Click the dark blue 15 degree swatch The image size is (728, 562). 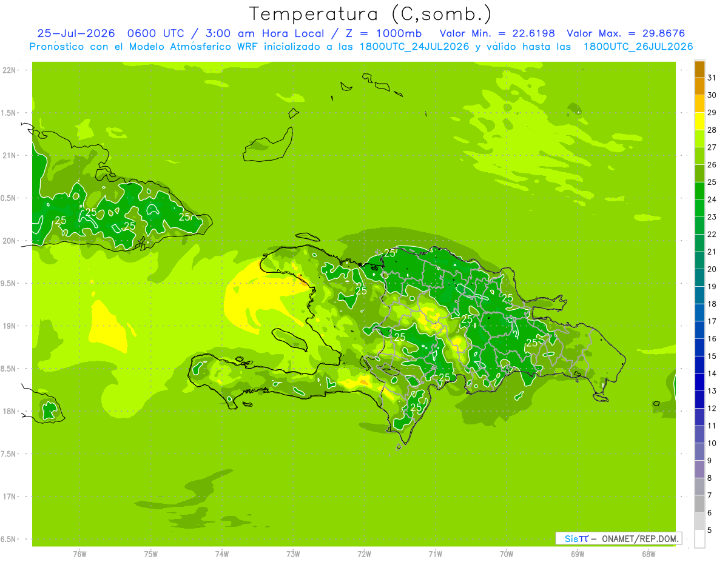point(699,347)
